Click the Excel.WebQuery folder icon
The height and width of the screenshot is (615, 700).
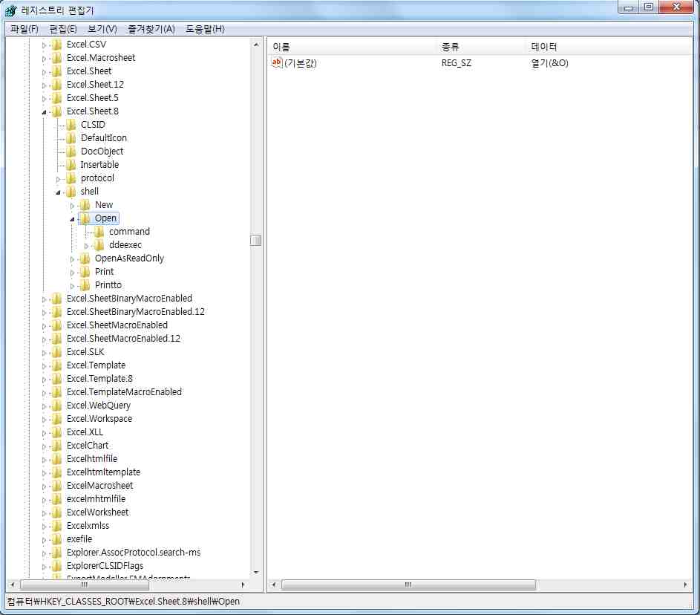tap(56, 406)
